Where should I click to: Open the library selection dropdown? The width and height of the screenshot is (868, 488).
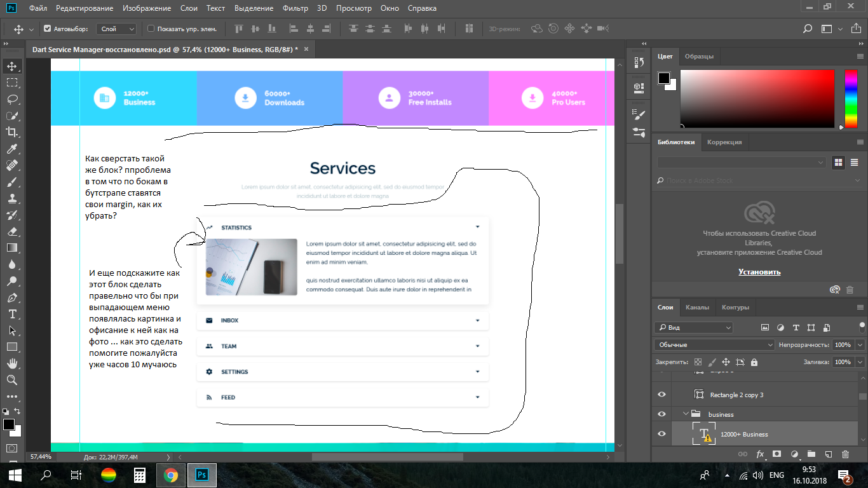tap(742, 163)
